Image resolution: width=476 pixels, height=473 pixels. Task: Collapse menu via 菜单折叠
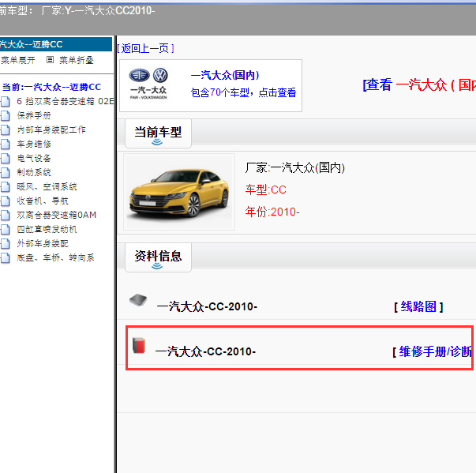pyautogui.click(x=77, y=60)
